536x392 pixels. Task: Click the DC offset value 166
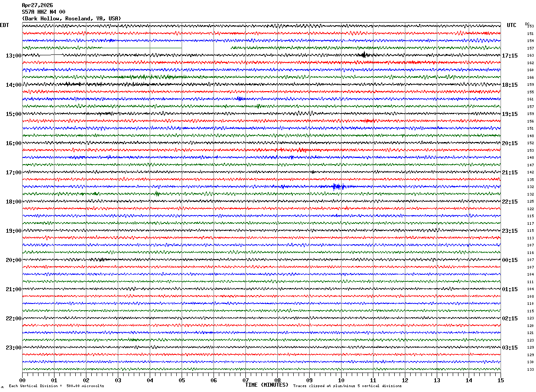tap(530, 77)
